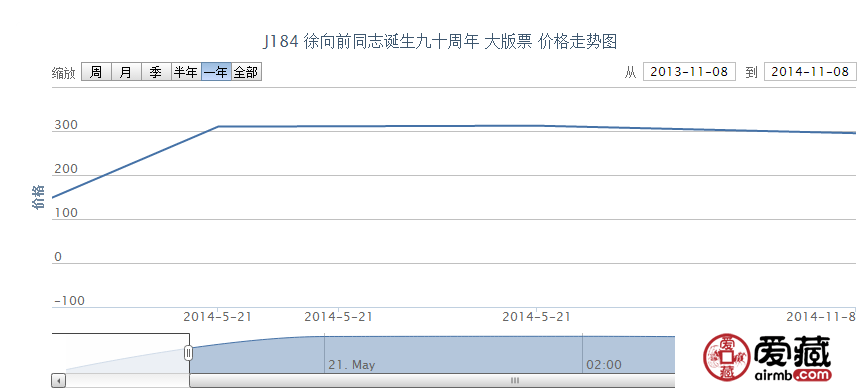This screenshot has width=860, height=390.
Task: Click the end date field 2014-11-08
Action: coord(810,72)
